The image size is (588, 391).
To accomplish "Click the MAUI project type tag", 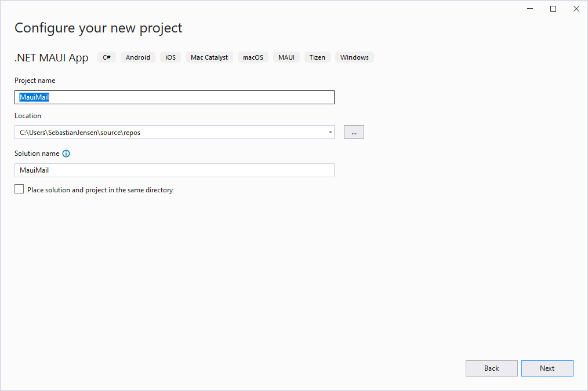I will coord(286,57).
